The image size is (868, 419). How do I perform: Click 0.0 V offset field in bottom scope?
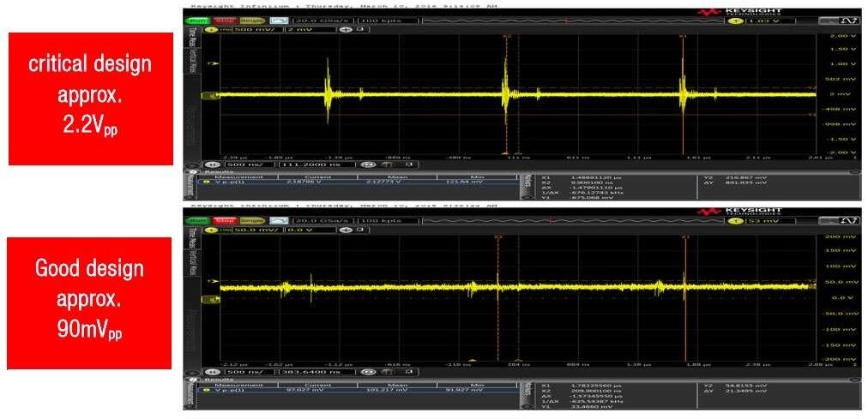(310, 230)
